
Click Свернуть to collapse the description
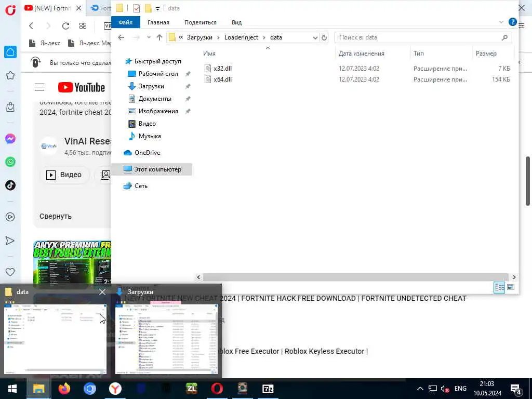tap(55, 216)
